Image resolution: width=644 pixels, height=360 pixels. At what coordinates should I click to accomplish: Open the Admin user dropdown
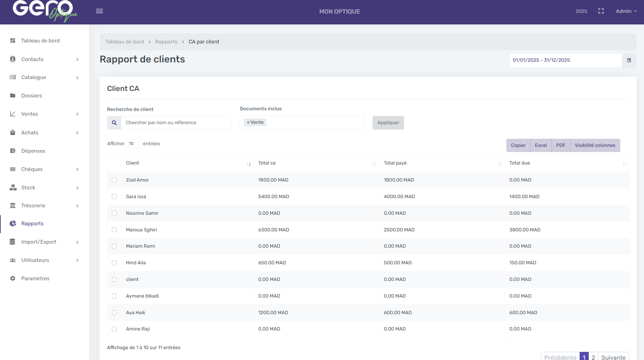tap(626, 11)
